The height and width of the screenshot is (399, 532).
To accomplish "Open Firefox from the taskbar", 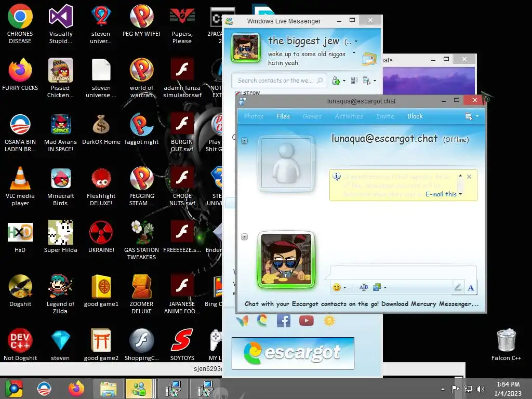I will pyautogui.click(x=76, y=389).
